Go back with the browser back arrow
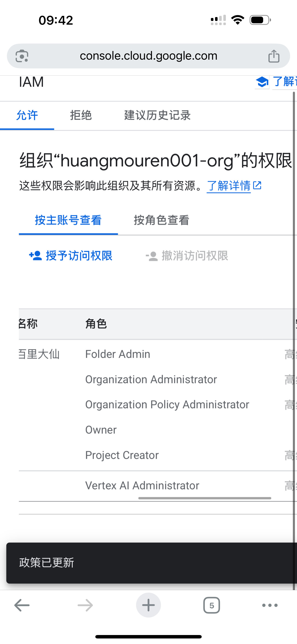The height and width of the screenshot is (644, 297). tap(22, 605)
